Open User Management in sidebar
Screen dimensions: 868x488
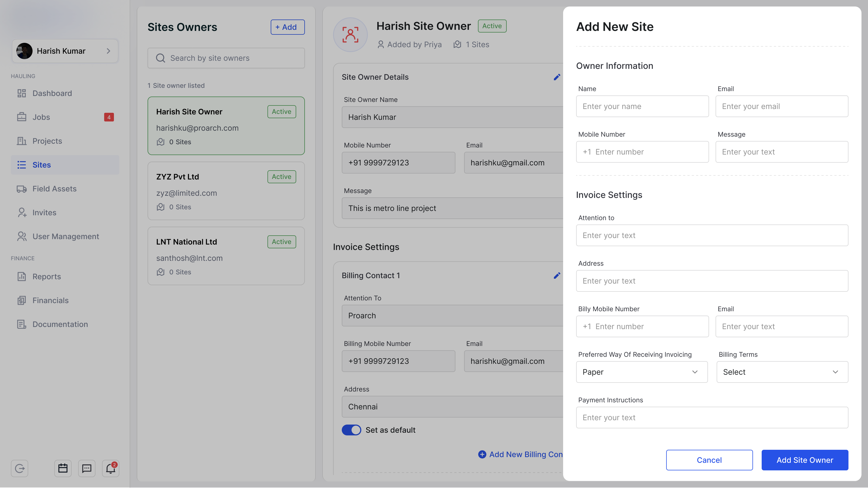click(x=65, y=236)
